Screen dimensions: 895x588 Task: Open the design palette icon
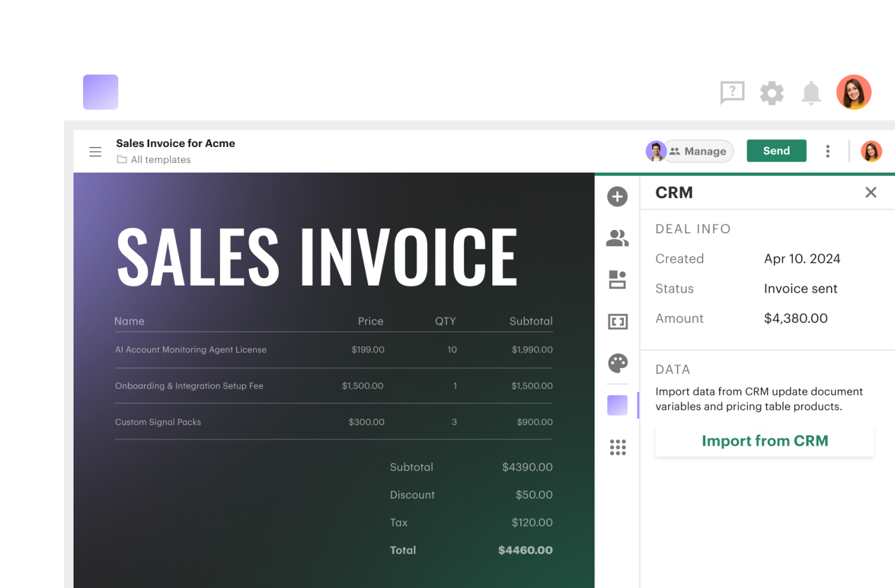[617, 363]
